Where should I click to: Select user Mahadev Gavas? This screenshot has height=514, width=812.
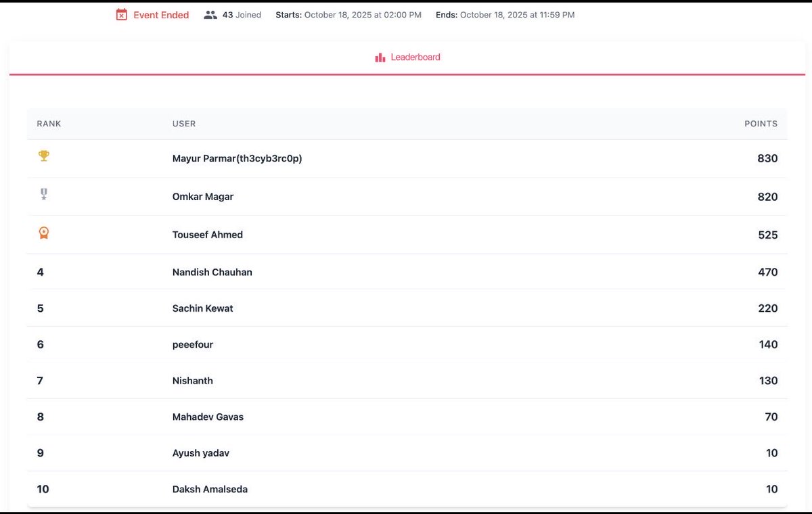click(x=208, y=417)
